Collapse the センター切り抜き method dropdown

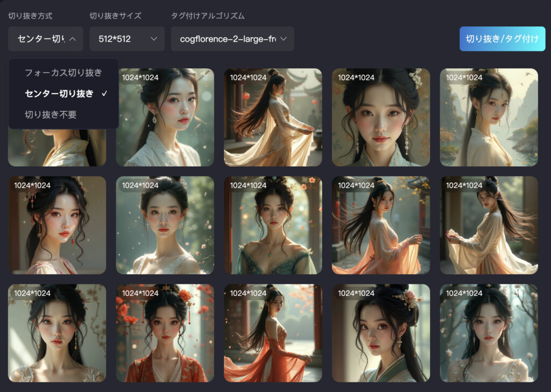pyautogui.click(x=45, y=39)
